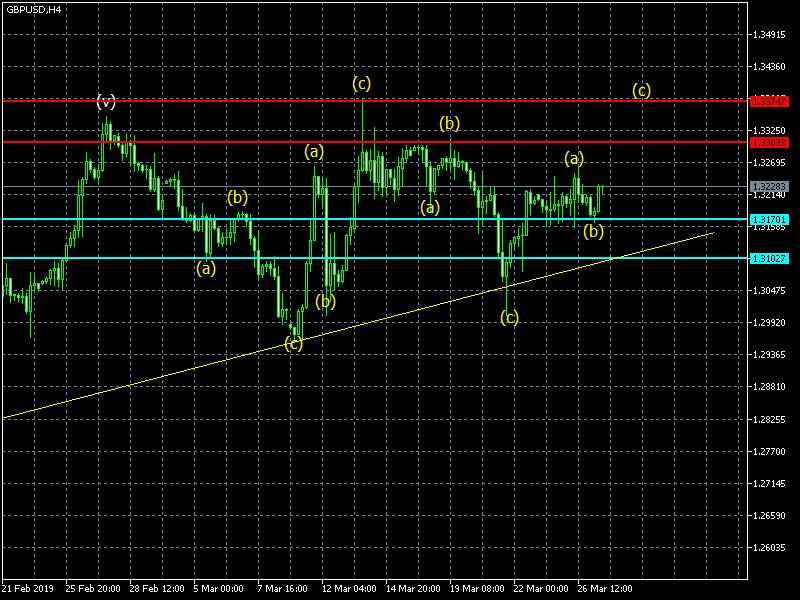Click the 1.28255 price axis label
The width and height of the screenshot is (800, 600).
click(769, 419)
